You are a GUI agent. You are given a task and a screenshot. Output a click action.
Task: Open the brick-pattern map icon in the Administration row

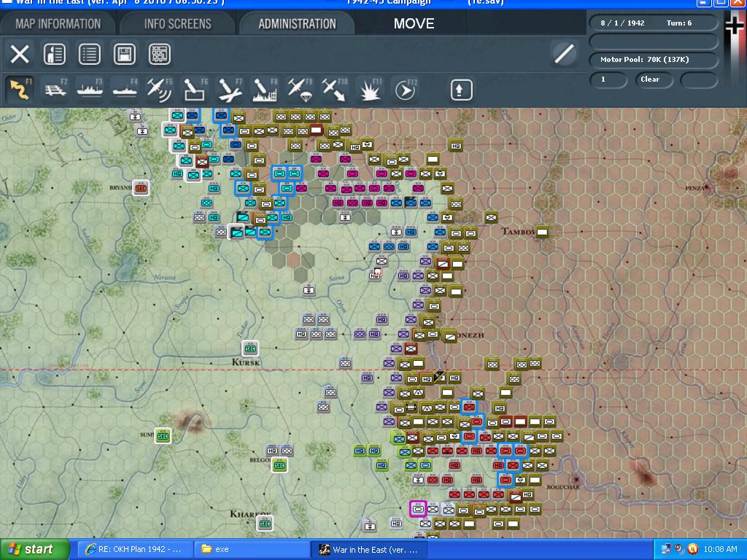point(159,54)
